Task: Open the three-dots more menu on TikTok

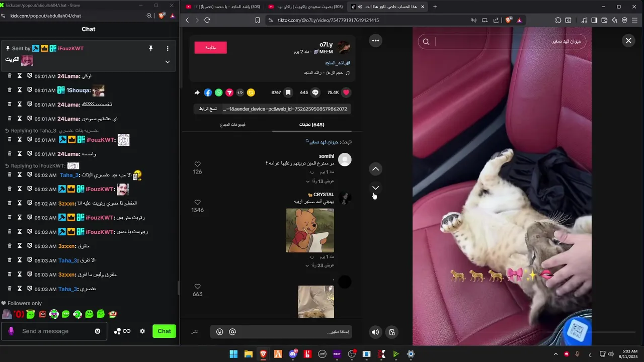Action: pos(375,40)
